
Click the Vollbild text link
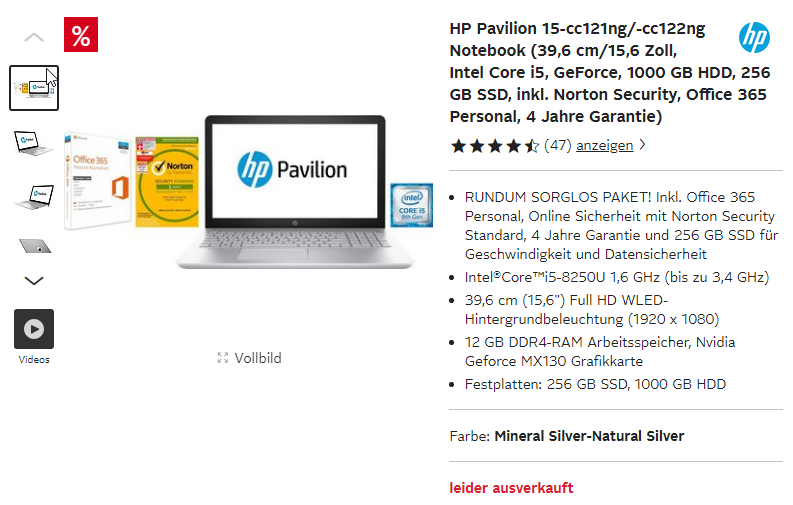(258, 358)
